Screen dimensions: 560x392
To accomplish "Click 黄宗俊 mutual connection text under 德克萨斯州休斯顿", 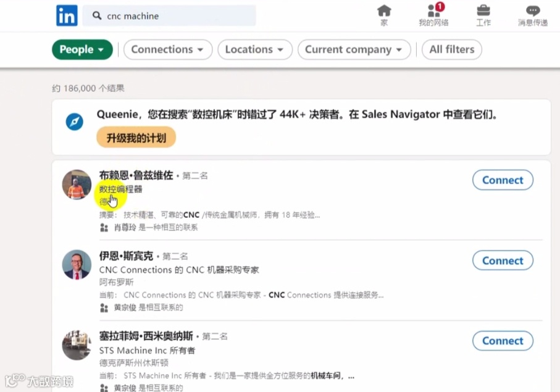I will click(149, 388).
